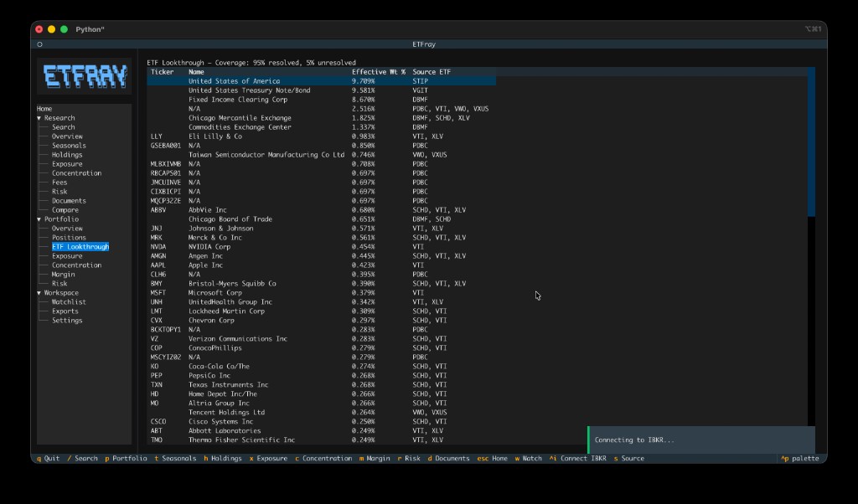
Task: Select the Eli Lilly & Co row
Action: tap(321, 136)
